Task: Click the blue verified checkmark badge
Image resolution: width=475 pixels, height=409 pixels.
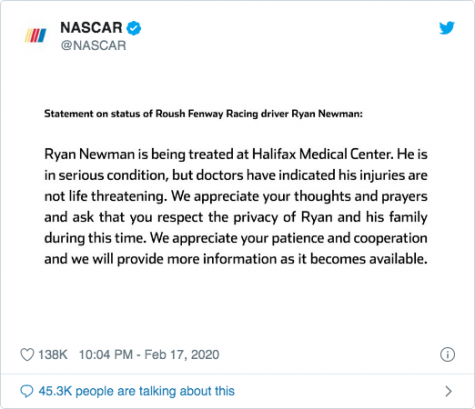Action: pos(134,28)
